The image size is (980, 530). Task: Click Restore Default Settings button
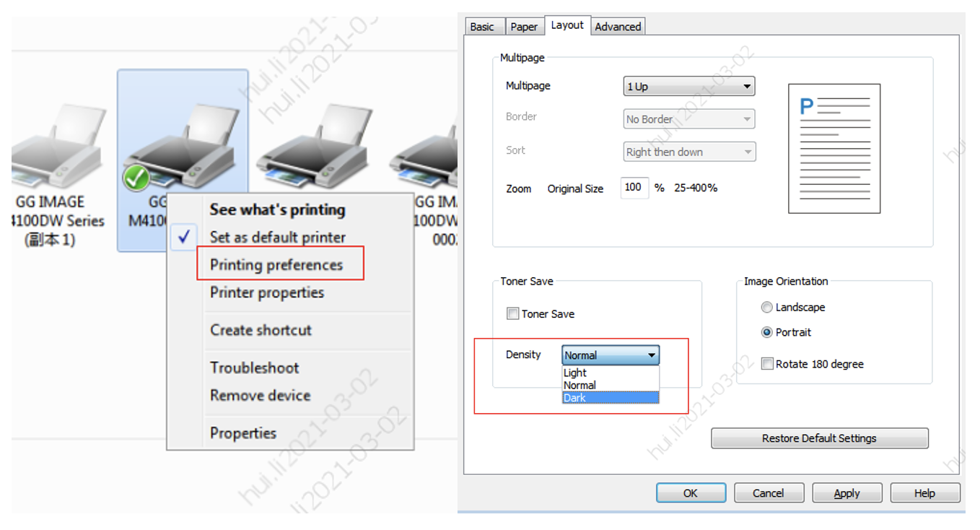(x=819, y=438)
